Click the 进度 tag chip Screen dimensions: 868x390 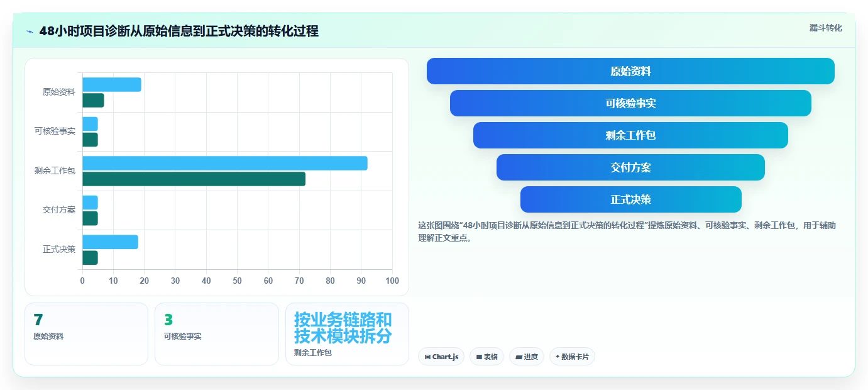[x=527, y=357]
